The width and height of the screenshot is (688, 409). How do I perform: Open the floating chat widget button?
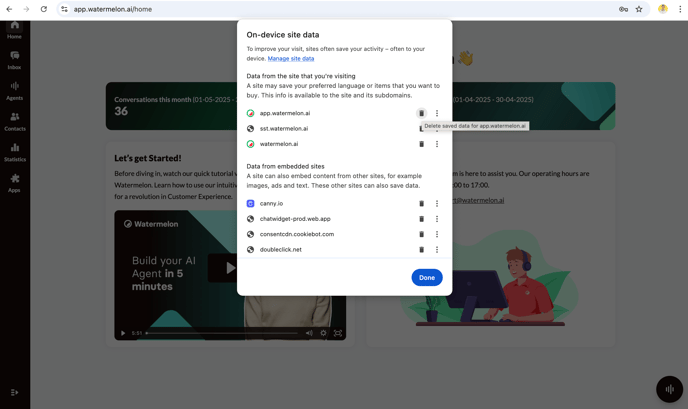669,389
